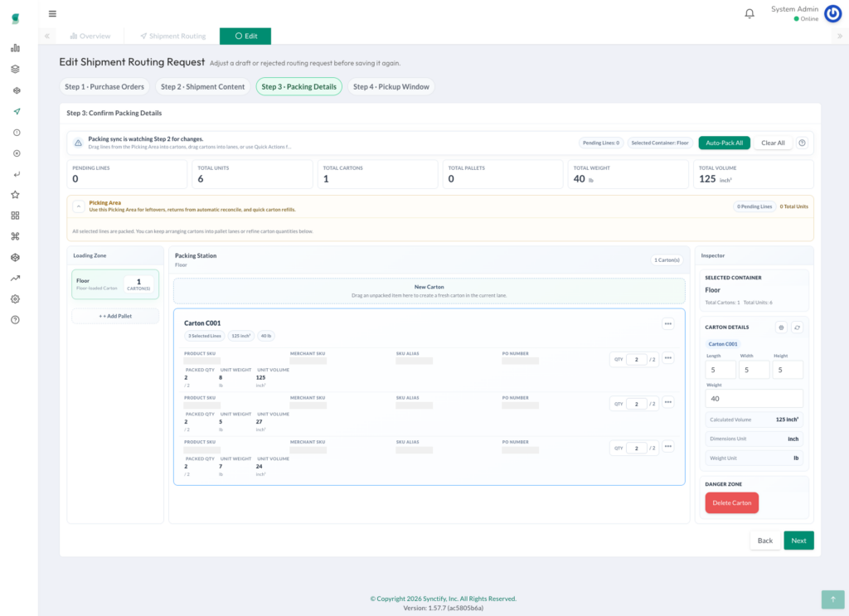Image resolution: width=849 pixels, height=616 pixels.
Task: Click the New Carton drop area
Action: [429, 291]
